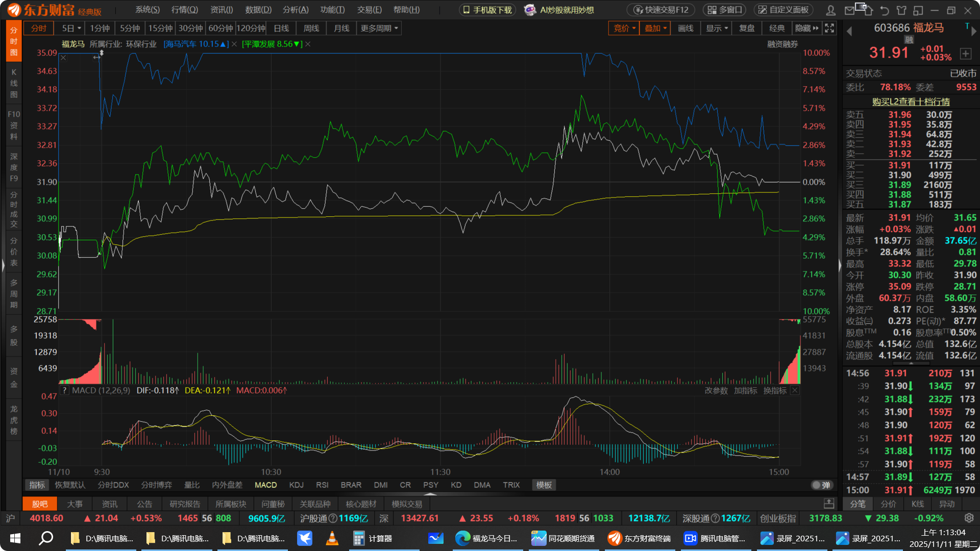
Task: Click the undo/back arrow icon in title bar
Action: coord(885,10)
